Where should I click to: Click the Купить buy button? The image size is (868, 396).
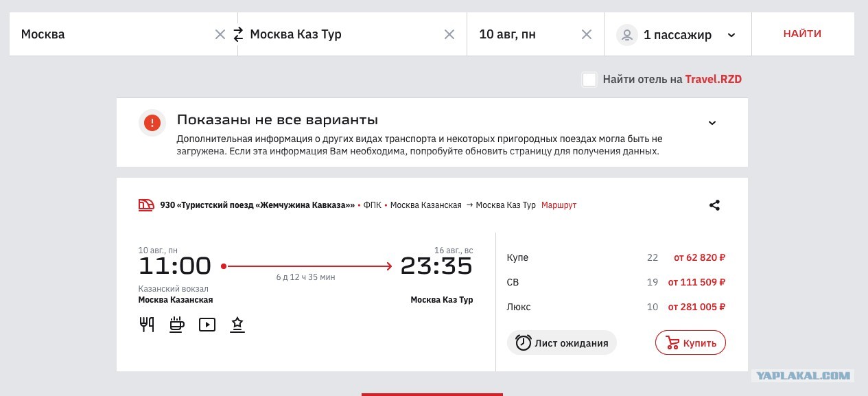click(690, 342)
